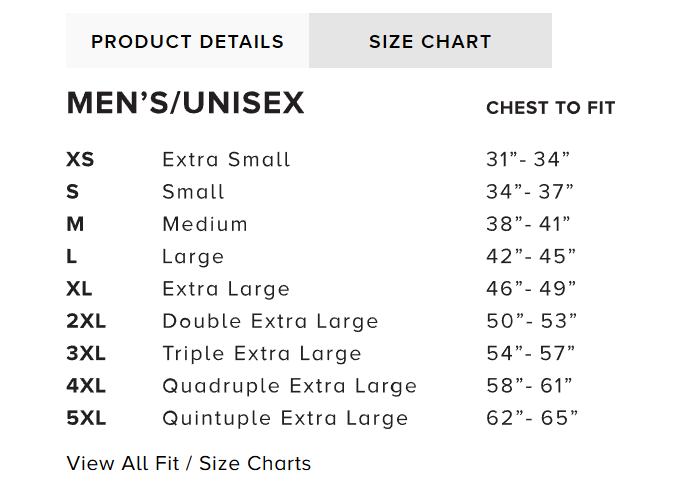Select the 54"- 57" chest measurement
This screenshot has width=691, height=501.
coord(531,353)
